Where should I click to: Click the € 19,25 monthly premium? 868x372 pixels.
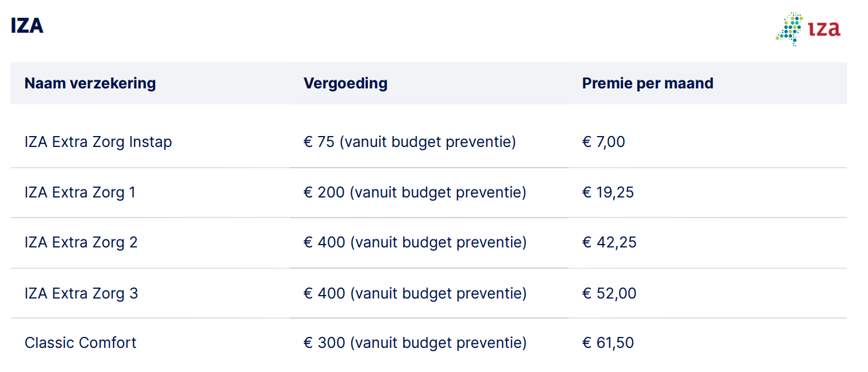pyautogui.click(x=608, y=192)
